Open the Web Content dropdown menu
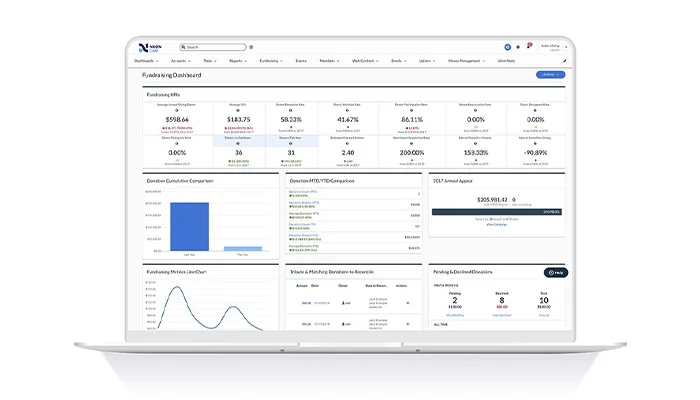This screenshot has height=400, width=700. click(365, 61)
